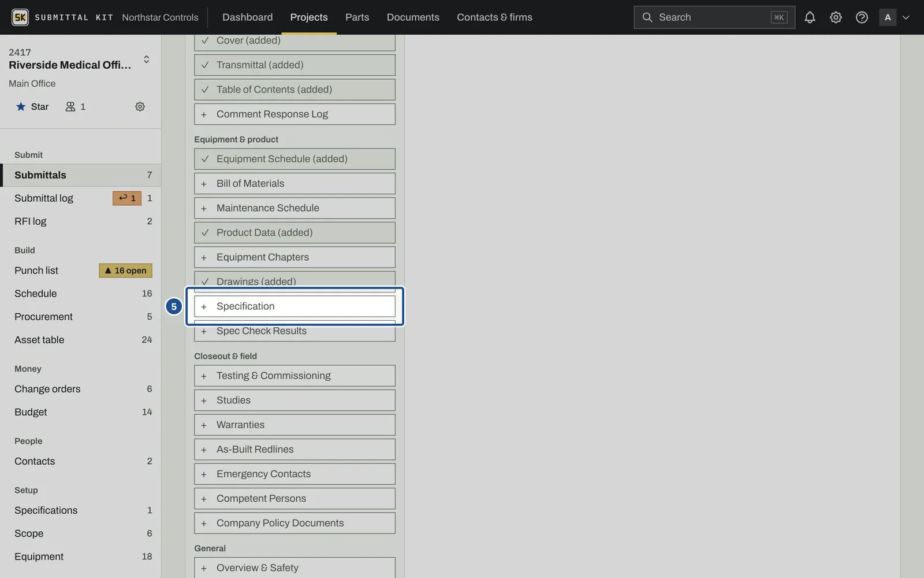The width and height of the screenshot is (924, 578).
Task: Open the Documents tab
Action: 413,17
